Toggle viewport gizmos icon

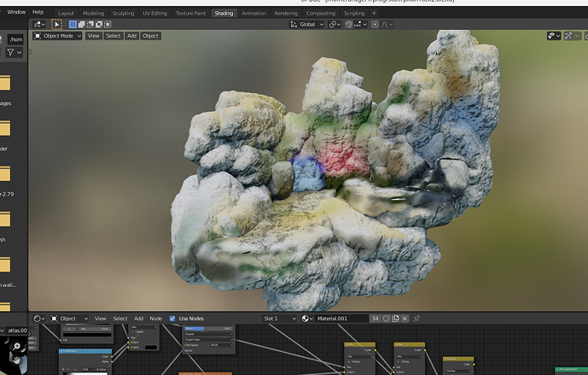click(568, 36)
